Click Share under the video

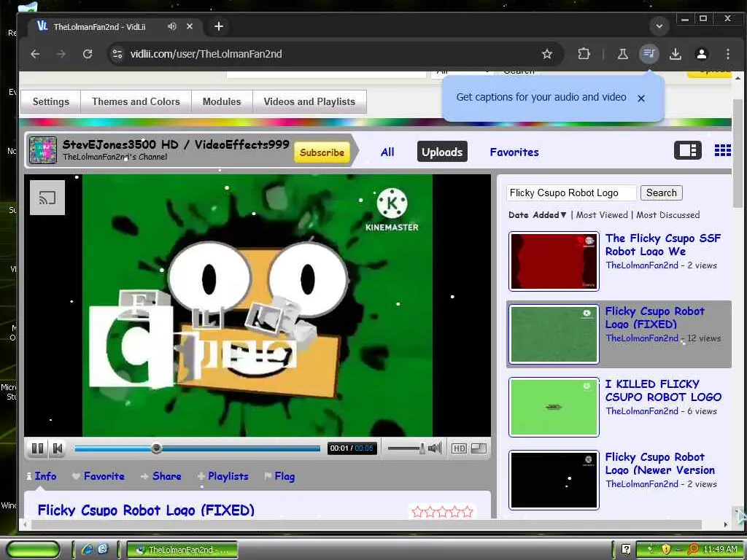click(x=161, y=476)
